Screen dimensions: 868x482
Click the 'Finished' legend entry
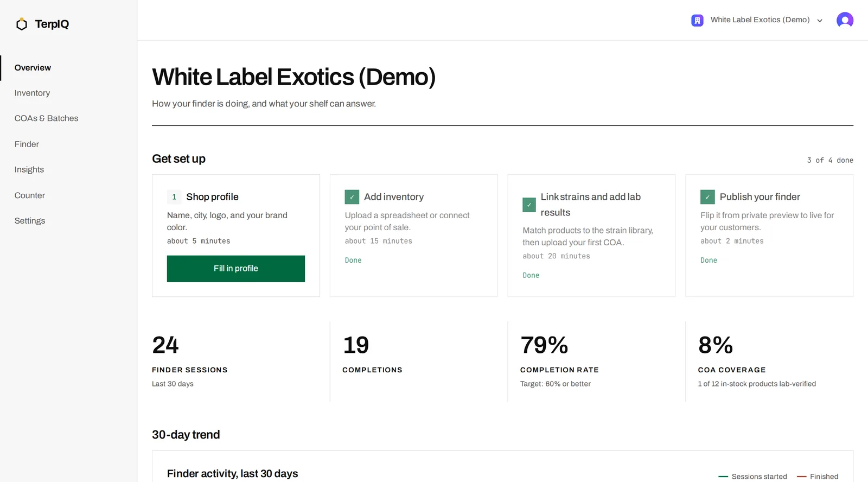tap(818, 477)
